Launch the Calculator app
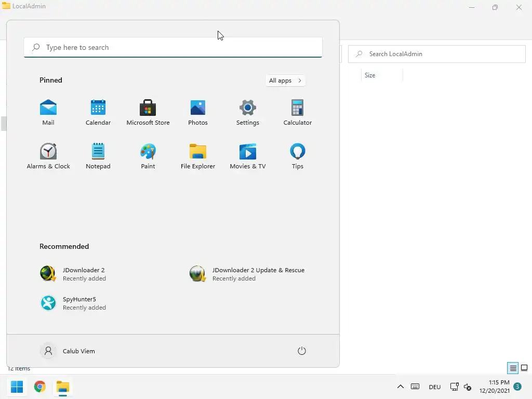This screenshot has height=399, width=532. pyautogui.click(x=298, y=113)
